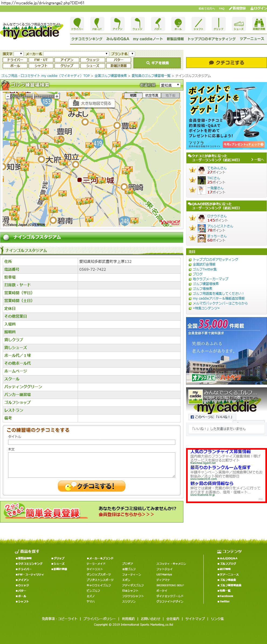Switch map to 航空写真 aerial view
Viewport: 267px width, 644px height.
point(152,95)
